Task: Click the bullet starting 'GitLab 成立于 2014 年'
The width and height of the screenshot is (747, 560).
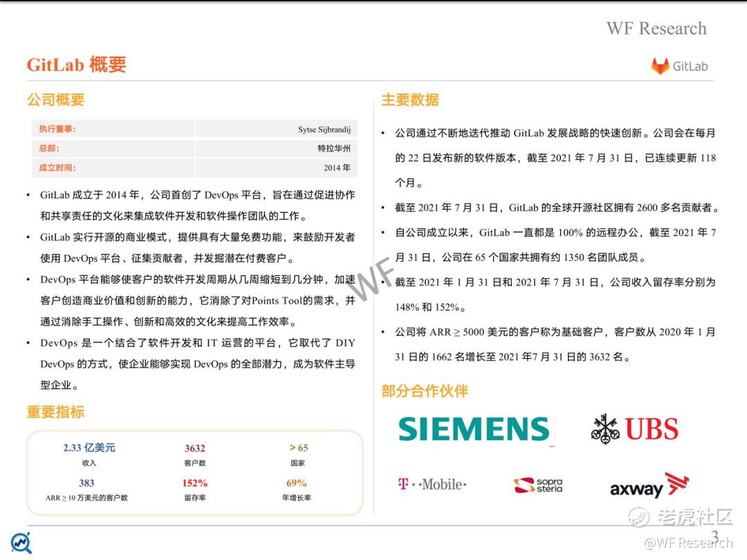Action: (x=197, y=205)
